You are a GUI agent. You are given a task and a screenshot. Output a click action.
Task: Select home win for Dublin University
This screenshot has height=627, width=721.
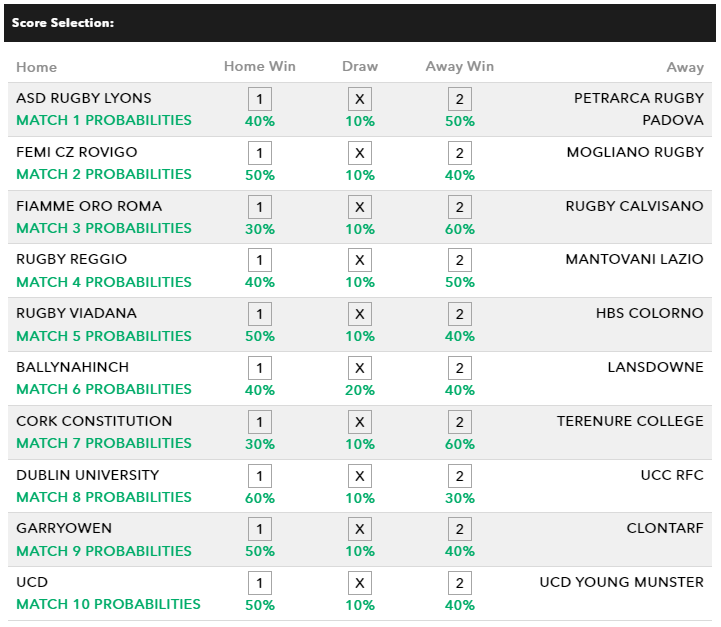pos(259,476)
